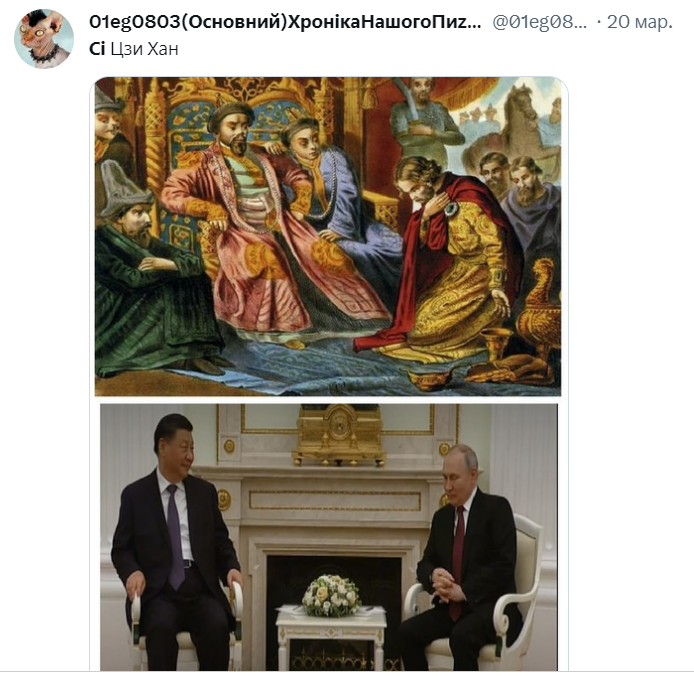Viewport: 694px width, 676px height.
Task: Click the flower bouquet on the small table
Action: 331,595
